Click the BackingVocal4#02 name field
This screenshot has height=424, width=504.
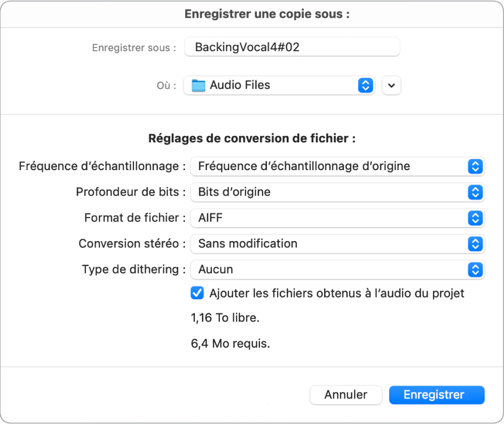pyautogui.click(x=292, y=47)
